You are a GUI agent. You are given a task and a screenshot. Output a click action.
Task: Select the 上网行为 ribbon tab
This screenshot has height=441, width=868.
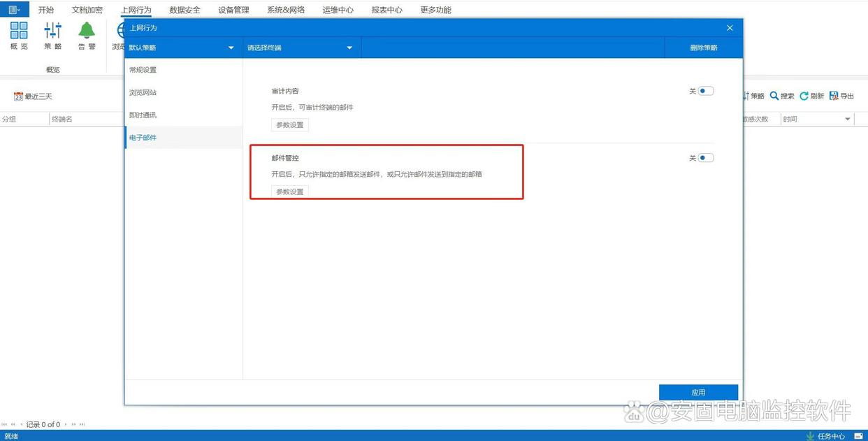click(136, 10)
